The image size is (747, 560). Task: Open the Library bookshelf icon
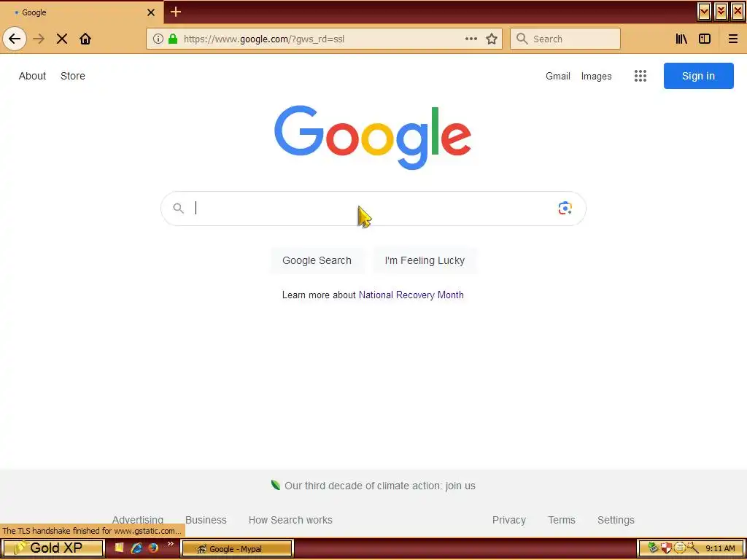pos(681,39)
